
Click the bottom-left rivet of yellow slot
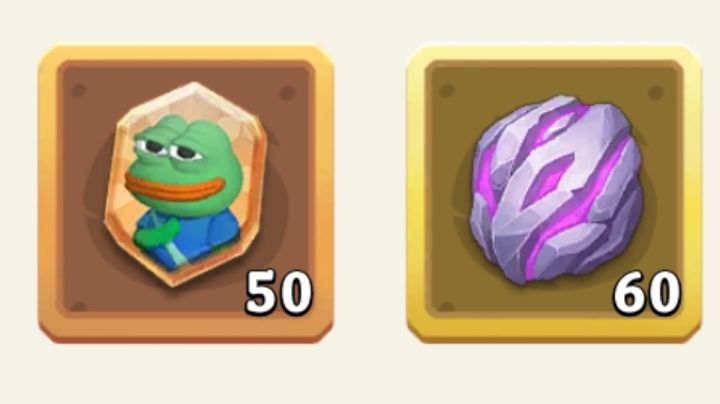[x=447, y=306]
